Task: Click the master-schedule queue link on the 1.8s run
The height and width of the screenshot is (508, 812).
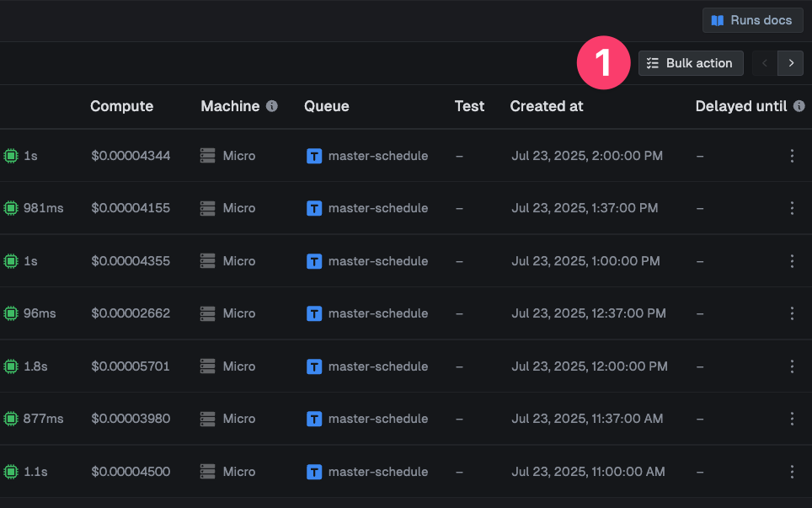Action: pyautogui.click(x=378, y=366)
